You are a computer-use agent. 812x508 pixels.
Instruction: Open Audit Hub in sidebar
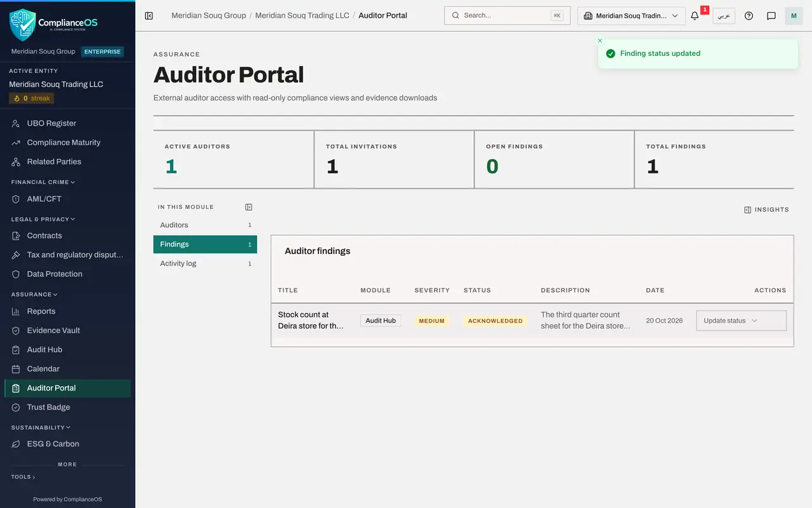(x=68, y=349)
